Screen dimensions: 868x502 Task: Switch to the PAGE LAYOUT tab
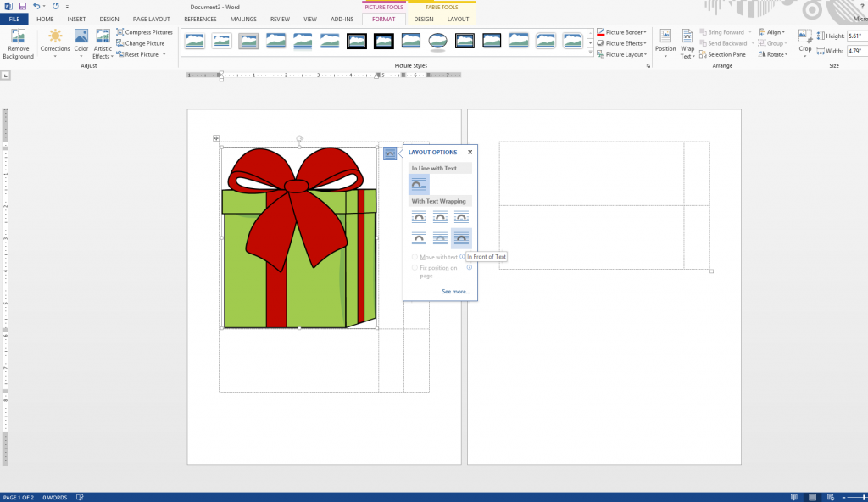click(x=151, y=19)
